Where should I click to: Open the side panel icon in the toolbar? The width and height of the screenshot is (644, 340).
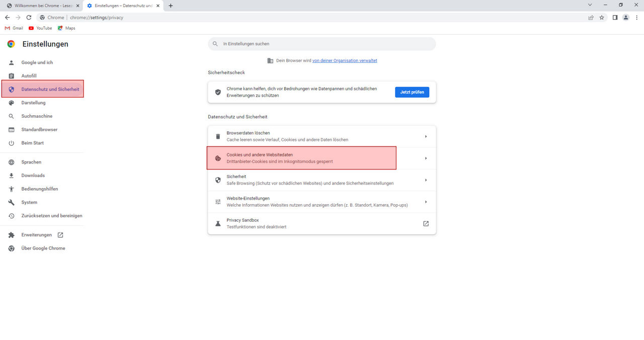pyautogui.click(x=614, y=17)
